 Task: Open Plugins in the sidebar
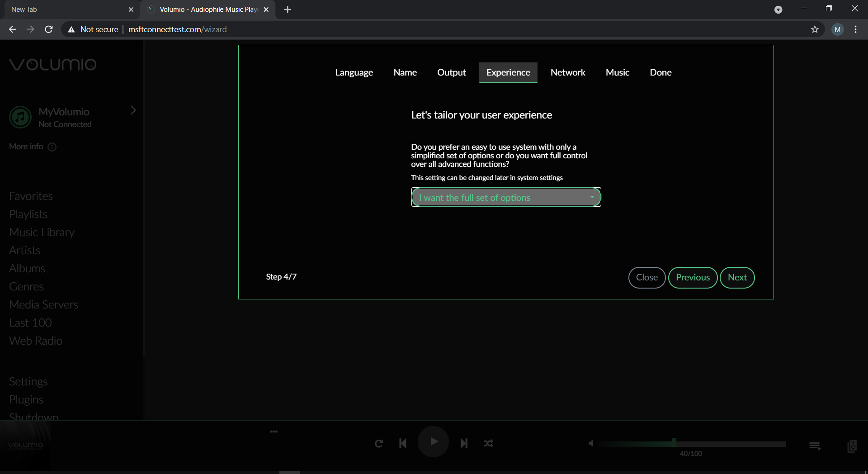27,400
